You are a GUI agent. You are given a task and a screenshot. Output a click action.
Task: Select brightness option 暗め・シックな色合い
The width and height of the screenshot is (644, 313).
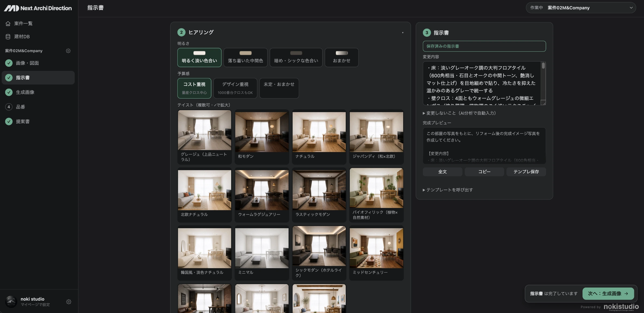pyautogui.click(x=296, y=58)
